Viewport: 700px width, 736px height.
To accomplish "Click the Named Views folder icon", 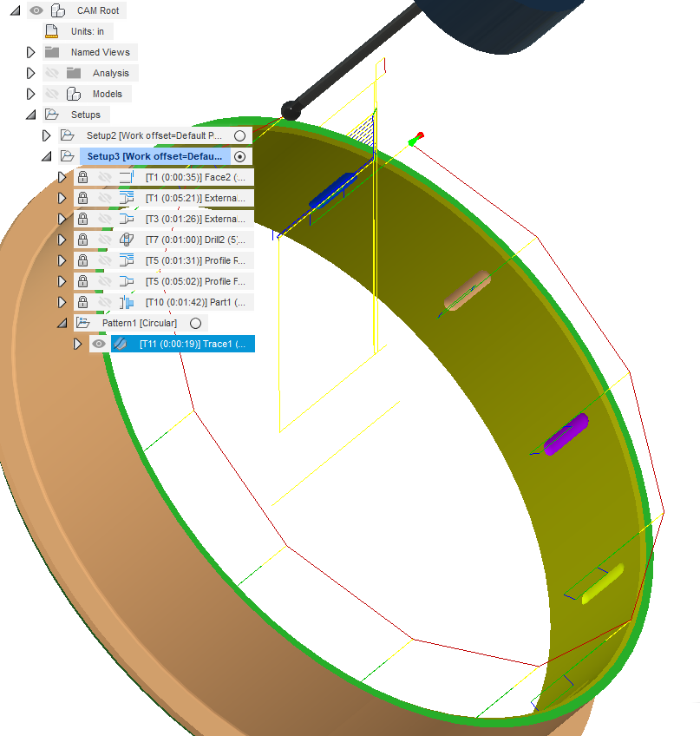I will coord(54,52).
